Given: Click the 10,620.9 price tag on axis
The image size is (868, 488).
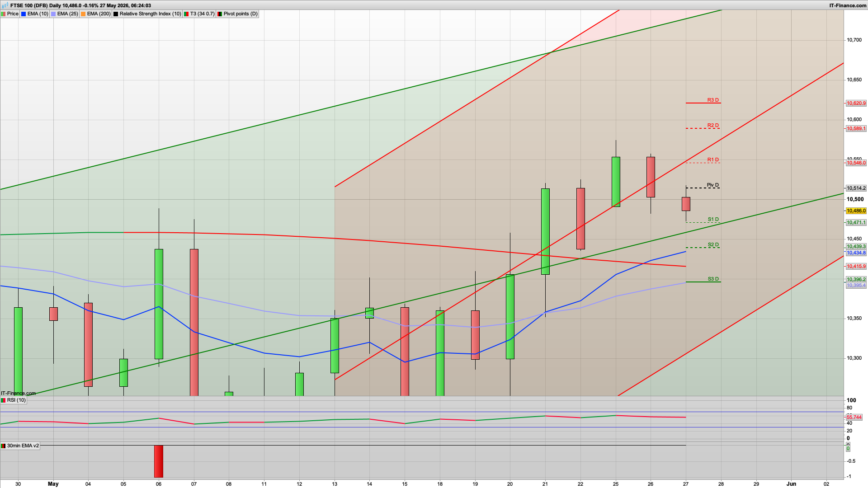Looking at the screenshot, I should [856, 103].
